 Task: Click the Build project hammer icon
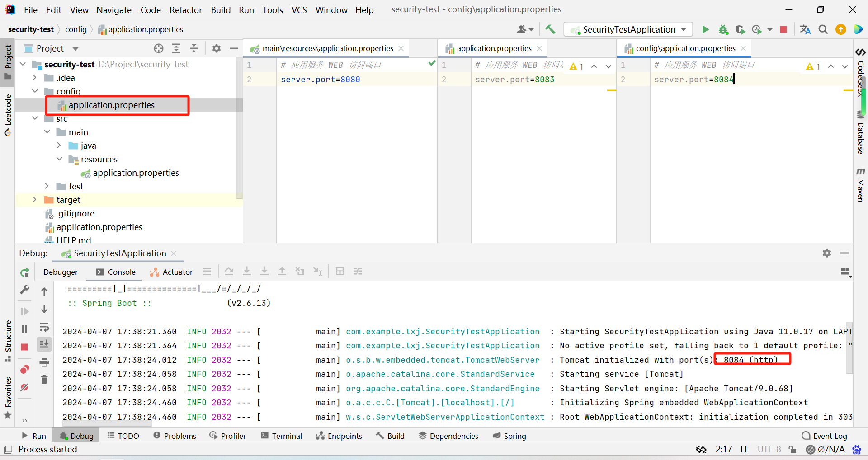[550, 29]
